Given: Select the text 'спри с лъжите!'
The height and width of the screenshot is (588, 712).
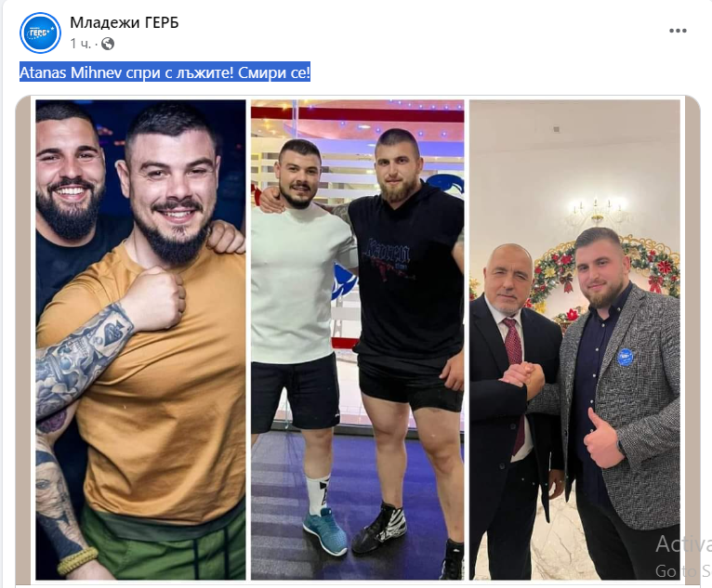Looking at the screenshot, I should coord(179,72).
